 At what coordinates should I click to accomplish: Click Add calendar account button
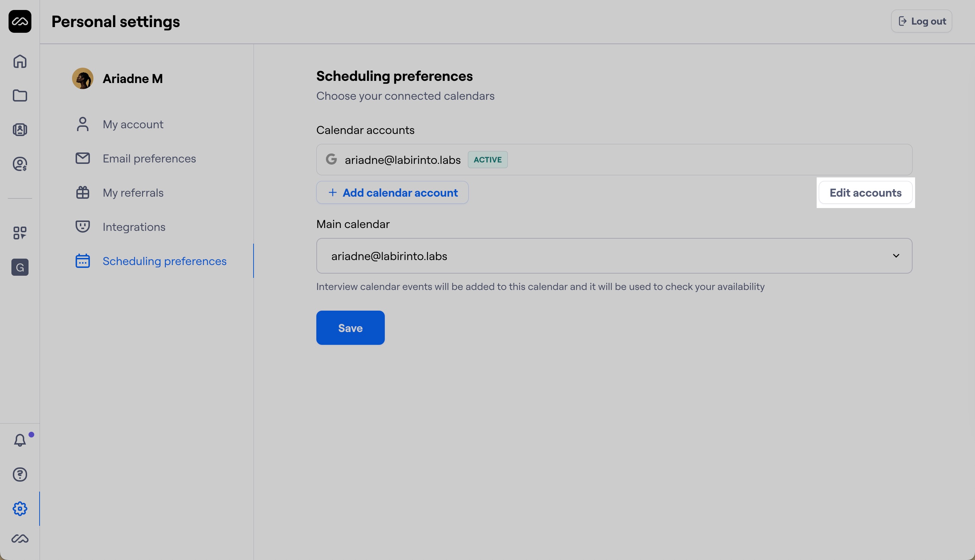(392, 193)
